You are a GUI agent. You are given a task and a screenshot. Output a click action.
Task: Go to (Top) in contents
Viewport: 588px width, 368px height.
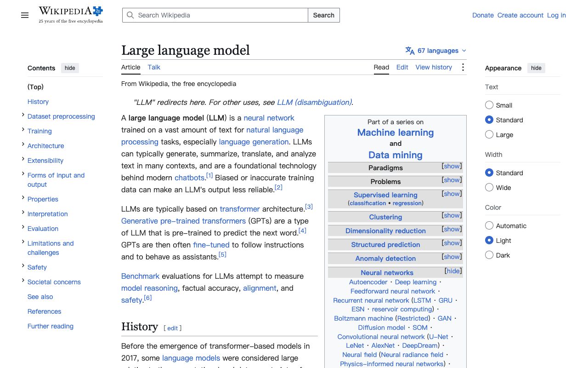point(35,87)
